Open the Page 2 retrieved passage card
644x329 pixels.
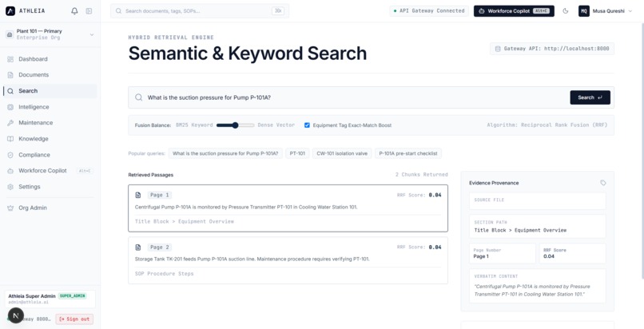288,260
